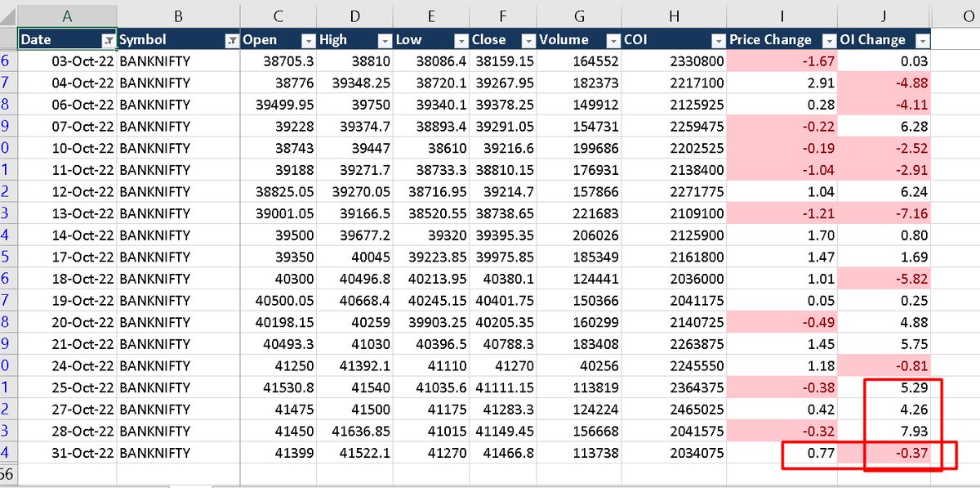Select column J header
The height and width of the screenshot is (488, 980).
click(x=884, y=16)
